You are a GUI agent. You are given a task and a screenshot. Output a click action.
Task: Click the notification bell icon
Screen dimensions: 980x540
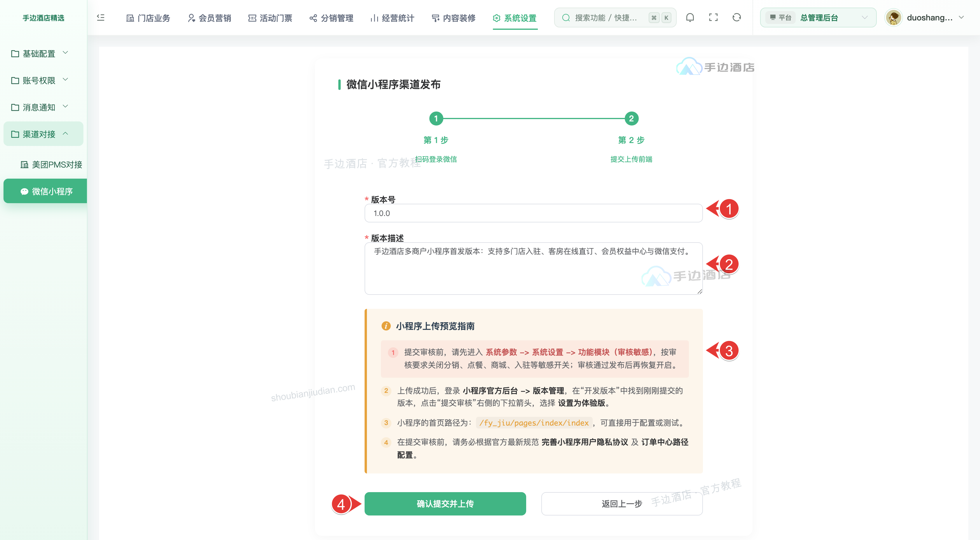tap(690, 18)
